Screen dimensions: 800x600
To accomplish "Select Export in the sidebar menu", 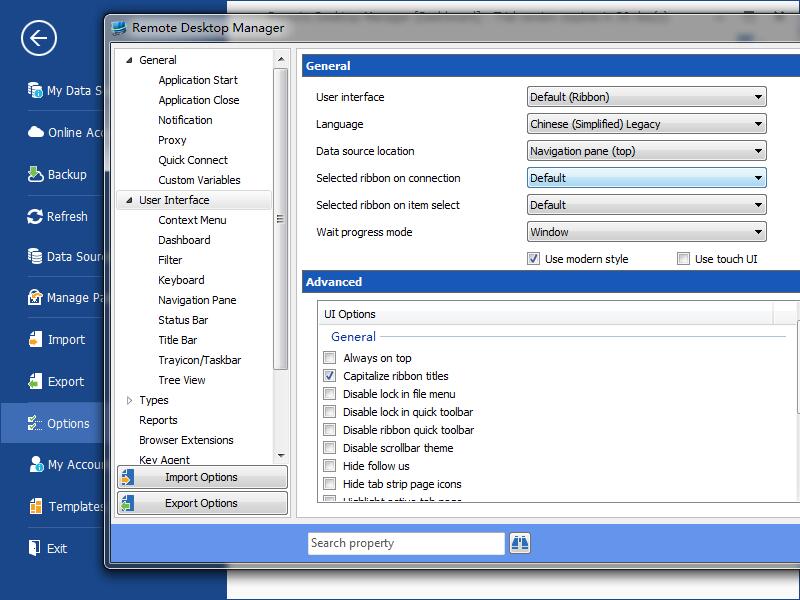I will pos(66,382).
